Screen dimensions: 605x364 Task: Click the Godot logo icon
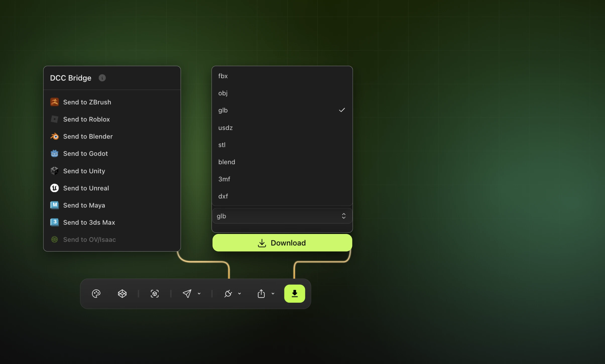click(x=54, y=153)
